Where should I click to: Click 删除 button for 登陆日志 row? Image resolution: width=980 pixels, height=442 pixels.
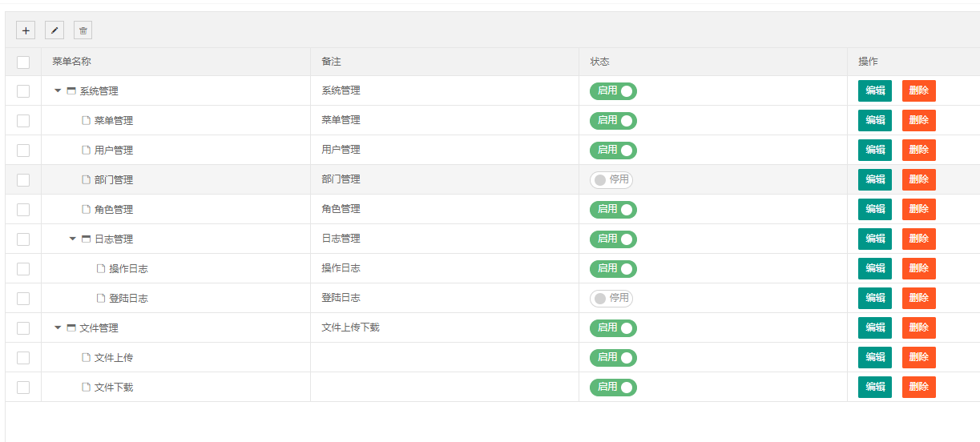(918, 299)
